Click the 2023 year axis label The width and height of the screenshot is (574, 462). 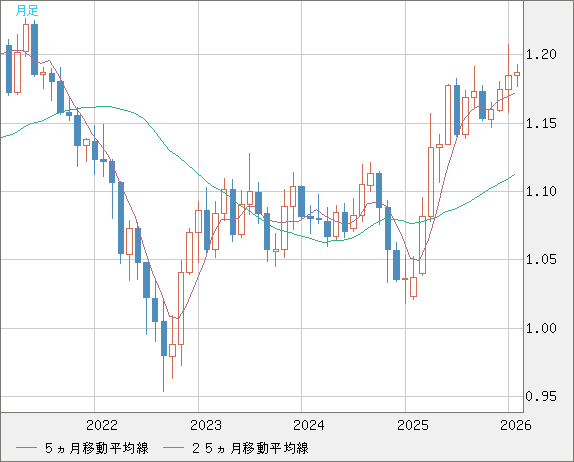pyautogui.click(x=206, y=425)
